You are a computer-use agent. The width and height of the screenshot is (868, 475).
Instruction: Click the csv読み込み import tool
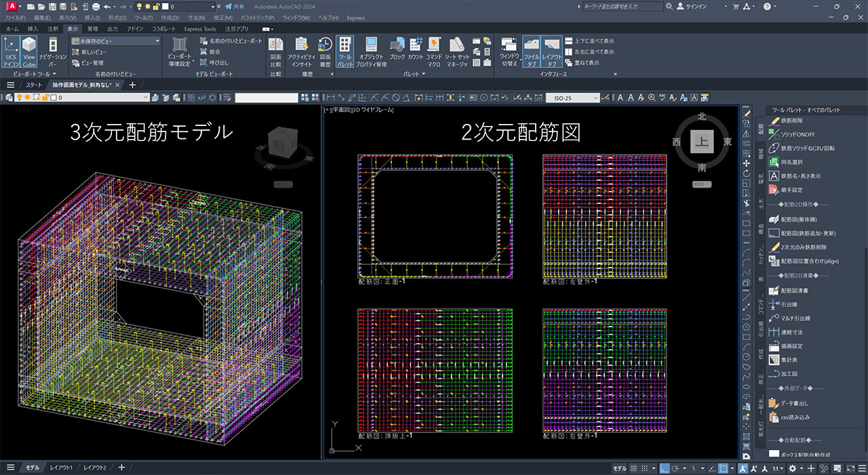[x=795, y=417]
